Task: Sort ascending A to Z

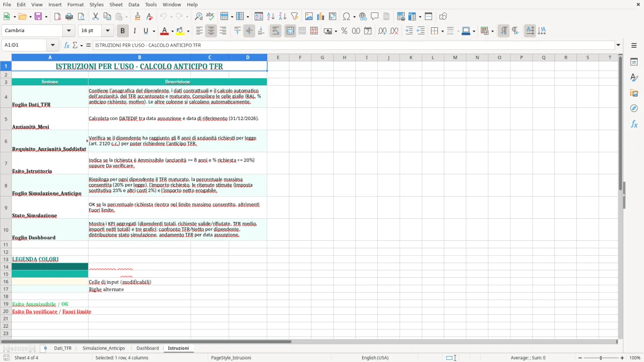Action: (x=270, y=17)
